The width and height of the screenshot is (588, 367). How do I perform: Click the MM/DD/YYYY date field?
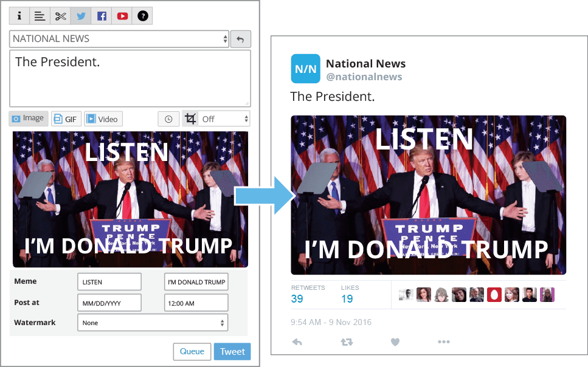coord(109,303)
